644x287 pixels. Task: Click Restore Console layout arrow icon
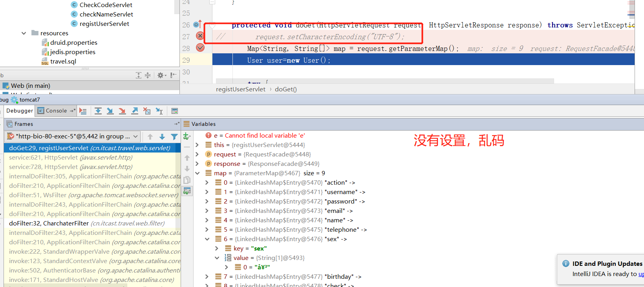(x=72, y=111)
